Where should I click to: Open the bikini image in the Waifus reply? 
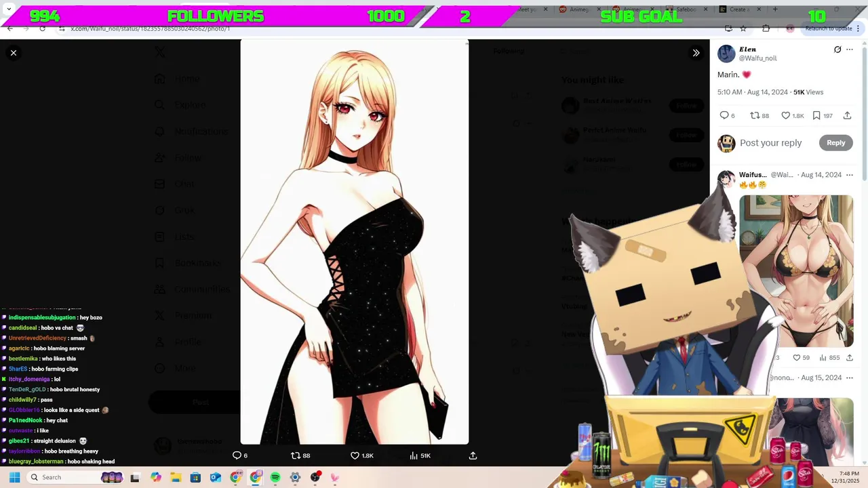click(796, 271)
